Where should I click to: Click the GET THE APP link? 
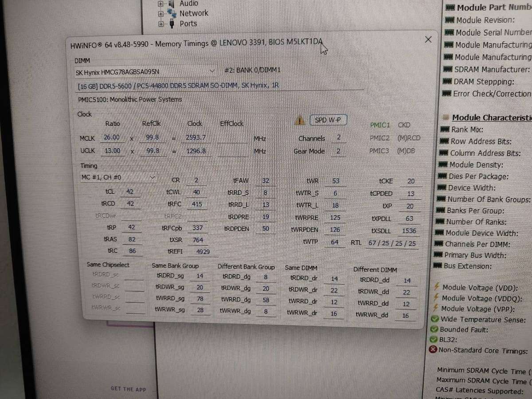tap(128, 389)
